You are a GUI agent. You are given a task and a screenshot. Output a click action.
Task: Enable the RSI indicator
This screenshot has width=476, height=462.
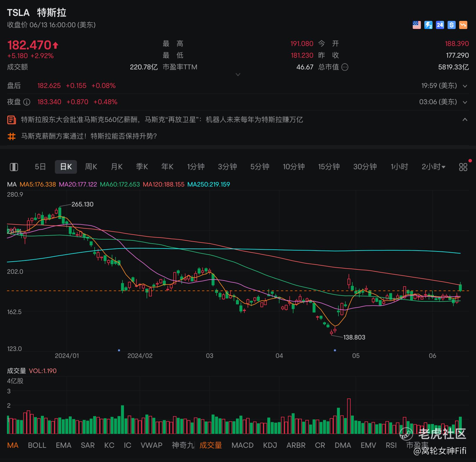[391, 445]
